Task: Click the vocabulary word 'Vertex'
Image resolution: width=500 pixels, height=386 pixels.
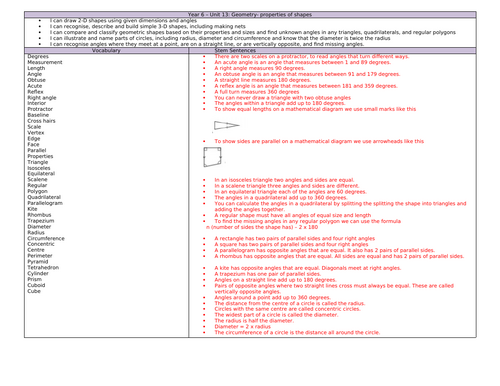Action: 36,133
